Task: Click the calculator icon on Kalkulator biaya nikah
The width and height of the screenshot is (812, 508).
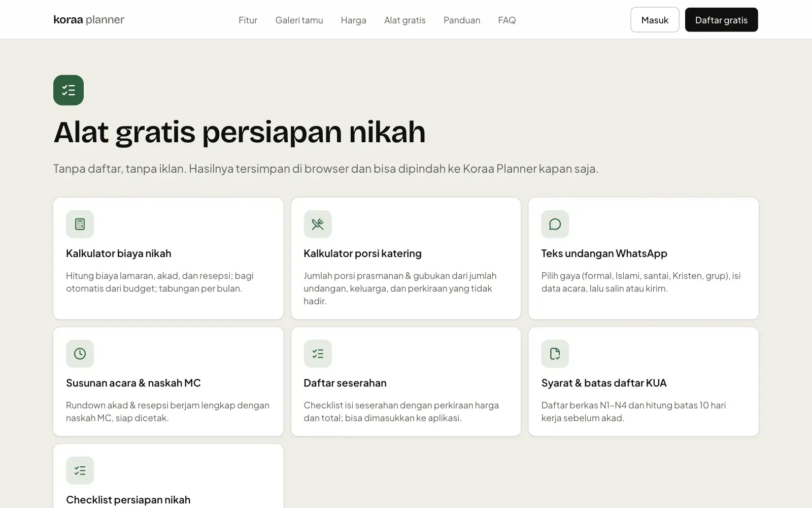Action: tap(80, 224)
